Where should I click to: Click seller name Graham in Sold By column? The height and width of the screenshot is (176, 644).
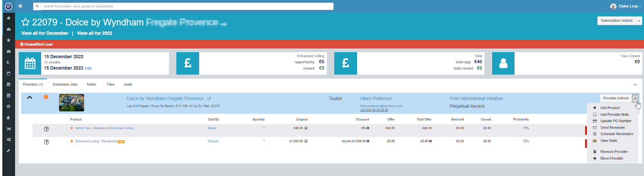click(x=213, y=141)
